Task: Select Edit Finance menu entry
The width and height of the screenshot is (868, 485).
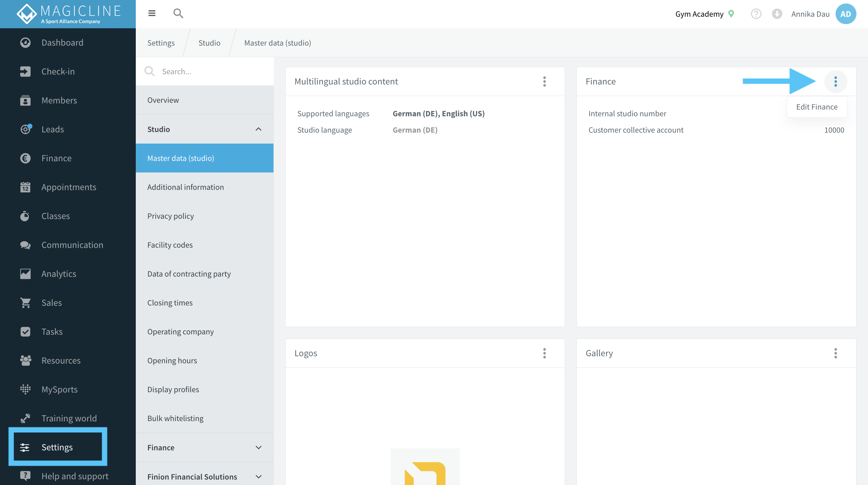Action: click(817, 107)
